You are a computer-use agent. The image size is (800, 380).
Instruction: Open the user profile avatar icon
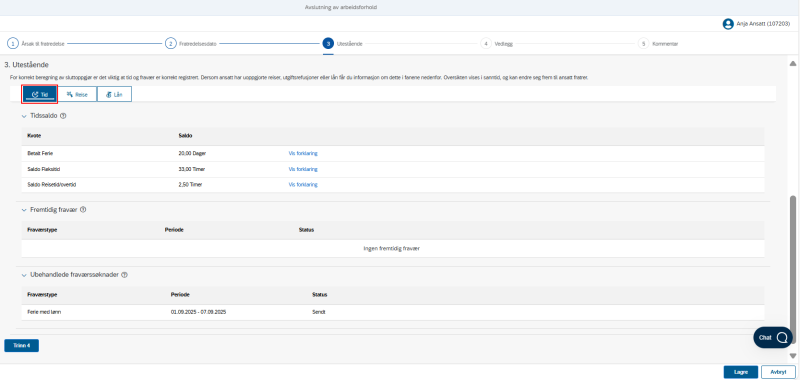(x=728, y=24)
